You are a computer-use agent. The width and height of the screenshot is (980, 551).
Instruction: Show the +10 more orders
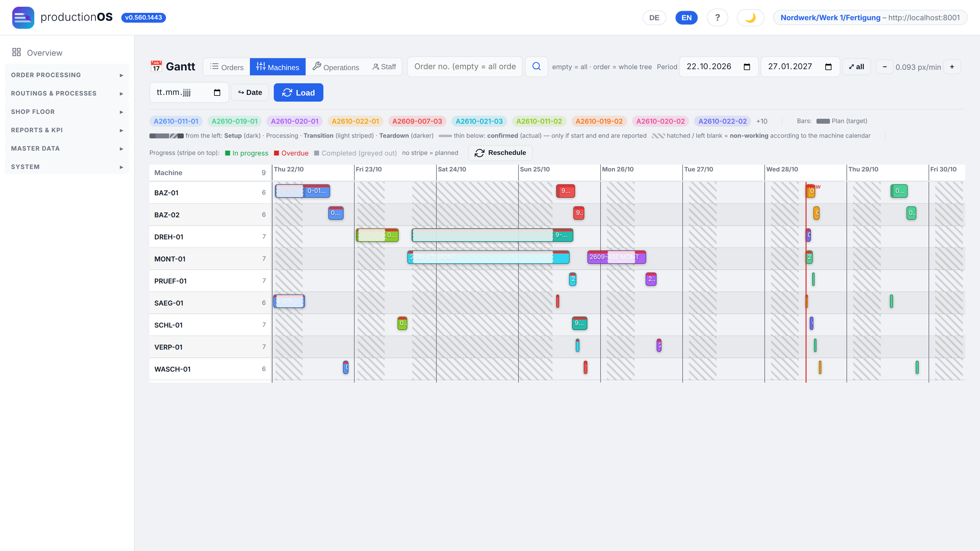(762, 121)
